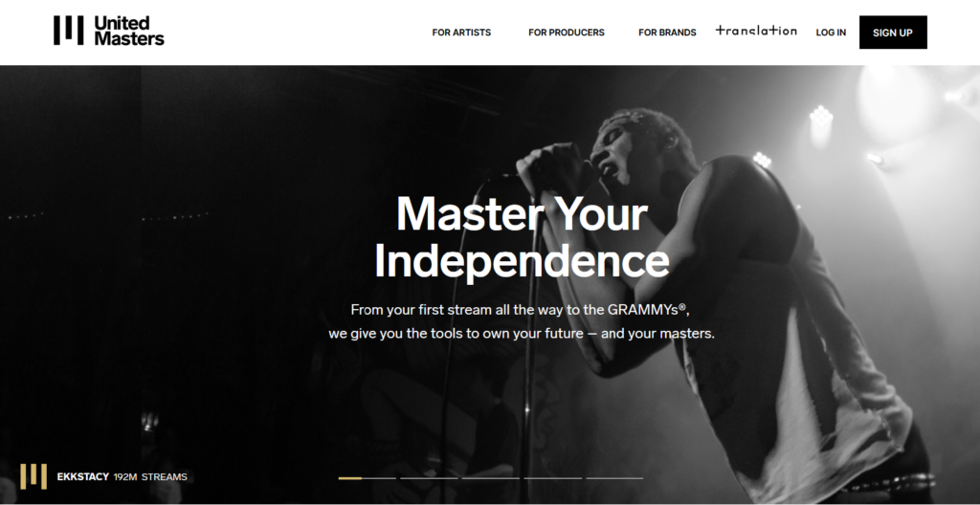Click the UnitedMasters three-bar logo icon in header

pos(68,31)
